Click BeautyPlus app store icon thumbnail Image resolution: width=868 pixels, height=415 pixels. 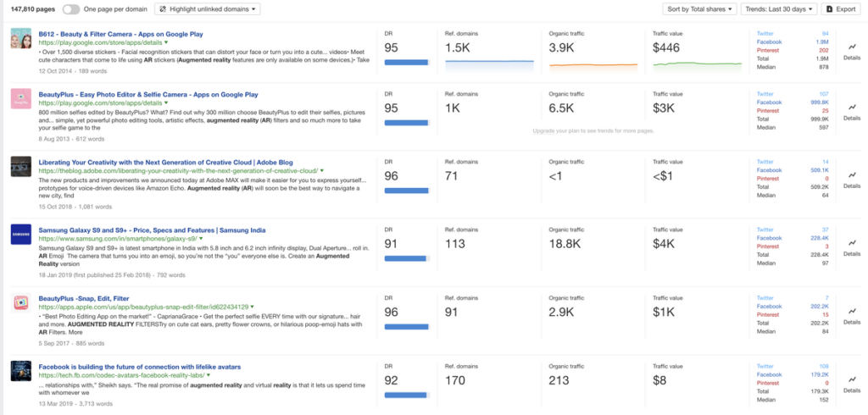click(21, 302)
